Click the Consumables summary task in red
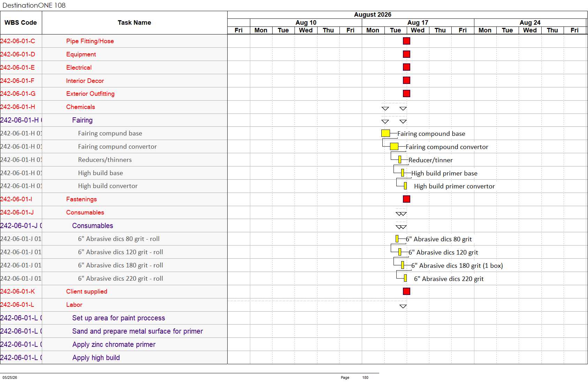The height and width of the screenshot is (382, 588). pos(85,212)
